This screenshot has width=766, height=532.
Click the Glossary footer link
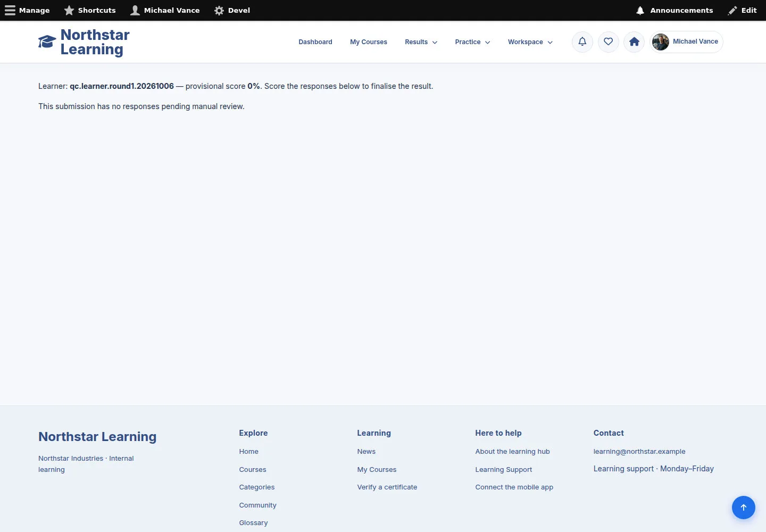pos(253,523)
